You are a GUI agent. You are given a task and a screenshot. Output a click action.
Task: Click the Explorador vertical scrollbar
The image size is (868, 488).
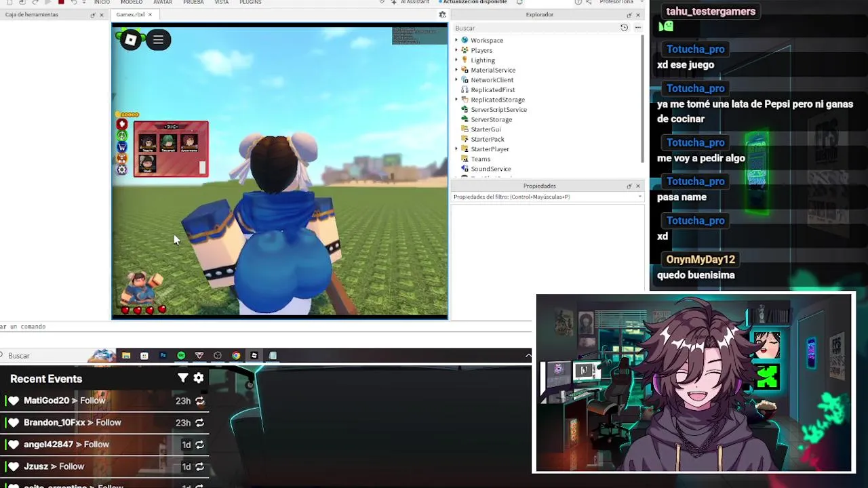[642, 98]
